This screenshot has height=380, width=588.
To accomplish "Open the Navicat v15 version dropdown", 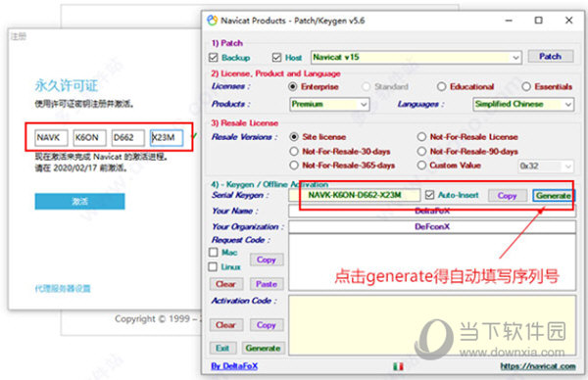I will coord(416,58).
